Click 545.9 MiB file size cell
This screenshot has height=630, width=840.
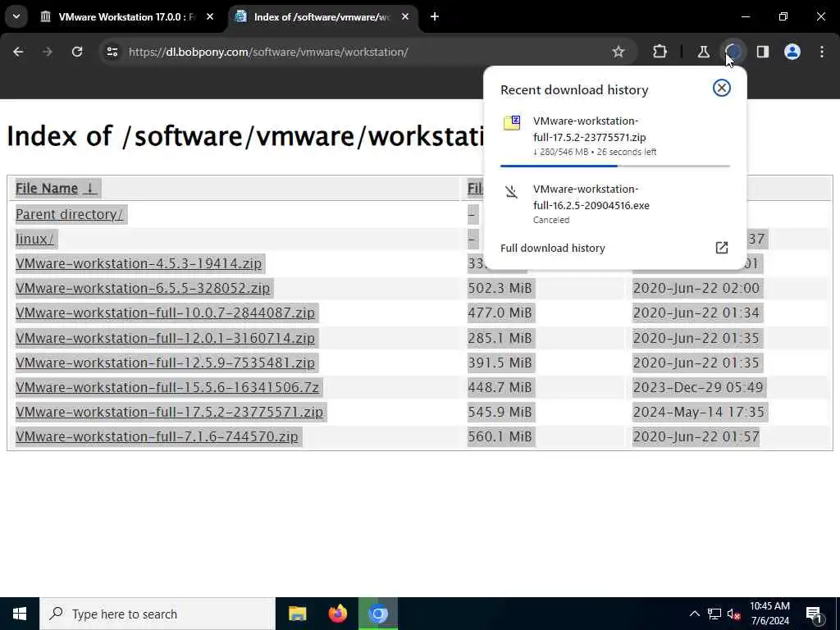[x=500, y=412]
